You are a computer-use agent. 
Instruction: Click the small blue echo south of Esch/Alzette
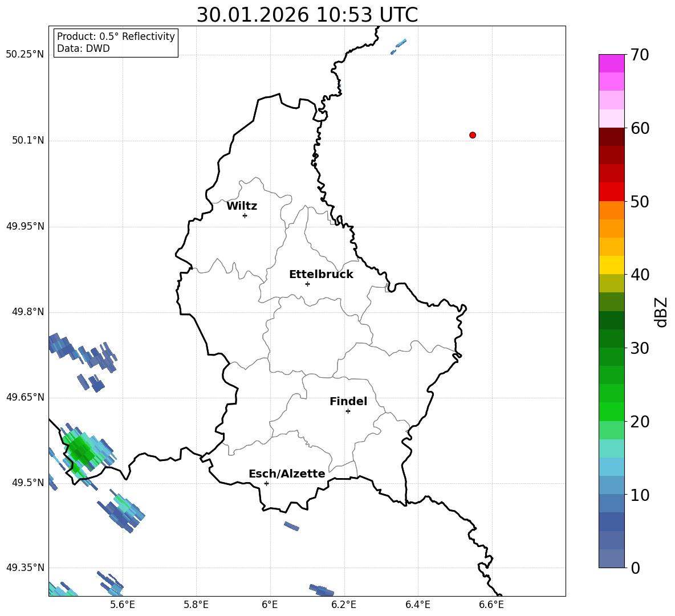291,526
